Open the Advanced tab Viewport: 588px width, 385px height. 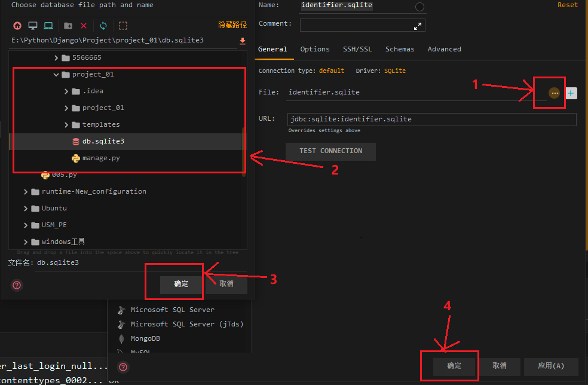tap(445, 49)
